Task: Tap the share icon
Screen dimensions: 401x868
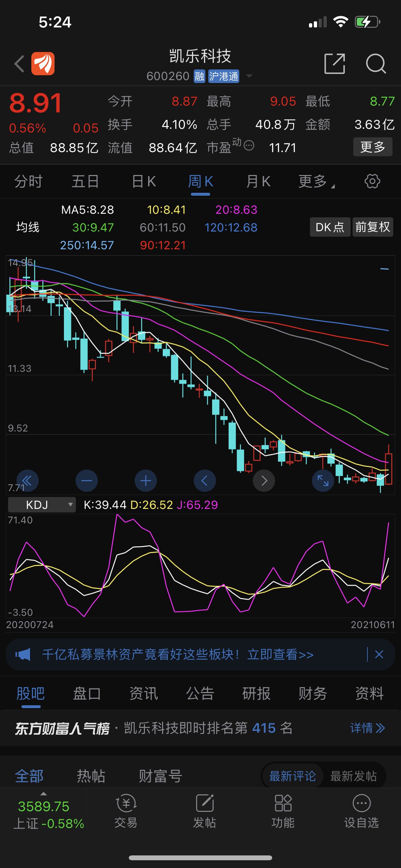Action: tap(334, 63)
